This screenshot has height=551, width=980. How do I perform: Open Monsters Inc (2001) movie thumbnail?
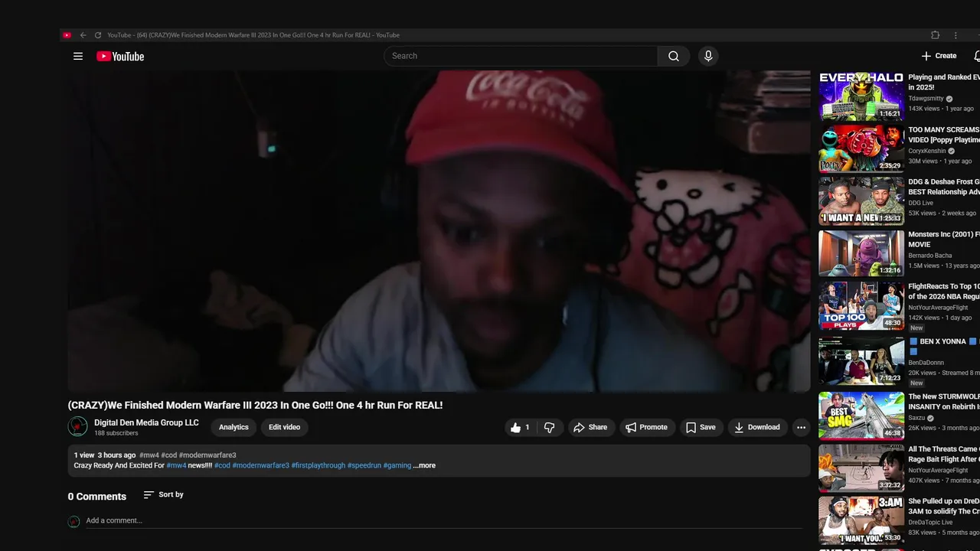coord(861,253)
